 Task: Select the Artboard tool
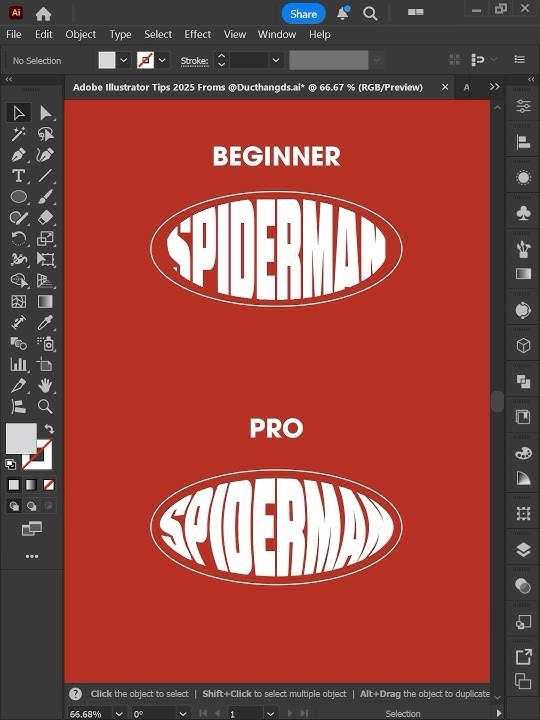[x=45, y=365]
